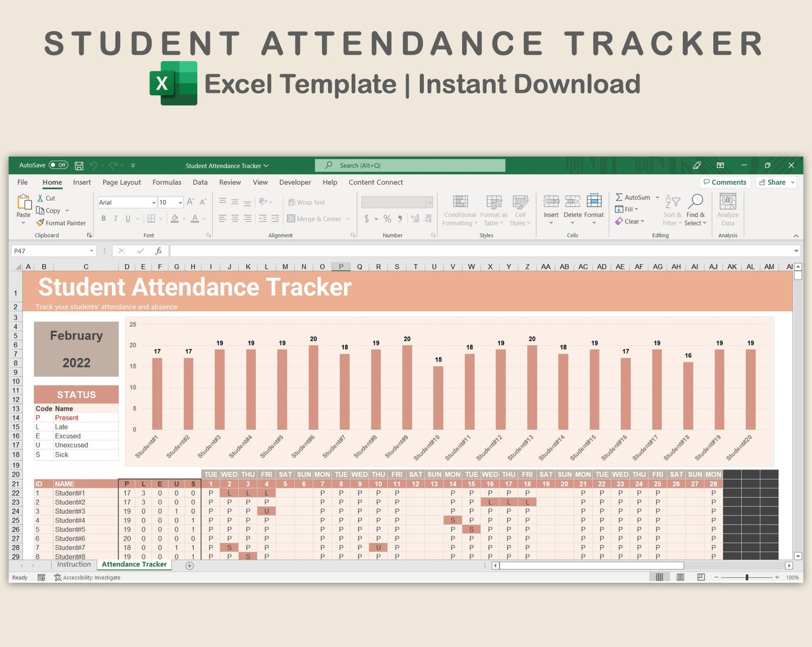The image size is (812, 647).
Task: Click the Save disk icon
Action: pyautogui.click(x=79, y=166)
